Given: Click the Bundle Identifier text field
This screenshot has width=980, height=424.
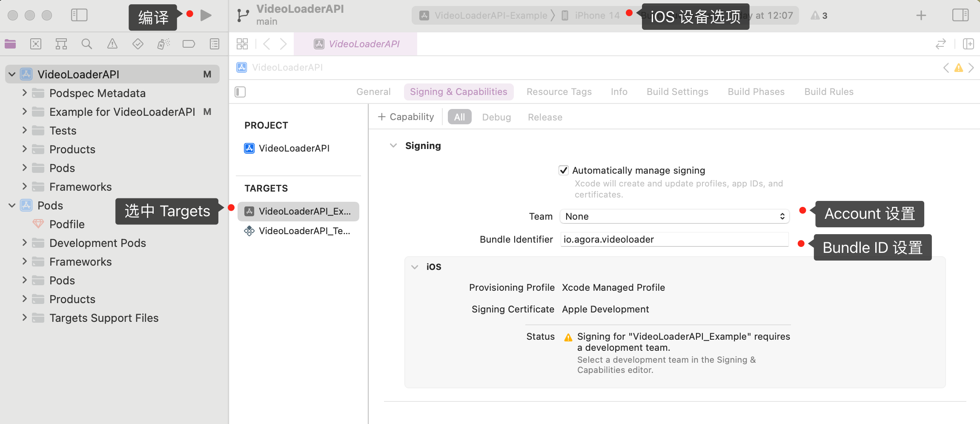Looking at the screenshot, I should tap(675, 239).
